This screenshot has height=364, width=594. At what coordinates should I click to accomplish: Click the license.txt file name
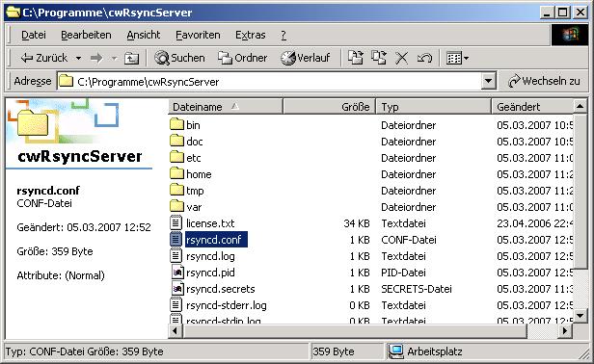210,223
